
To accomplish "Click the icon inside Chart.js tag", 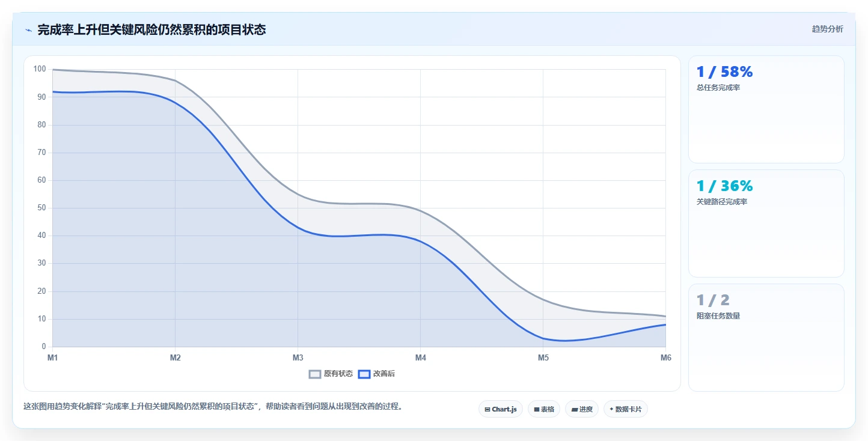I will 487,409.
